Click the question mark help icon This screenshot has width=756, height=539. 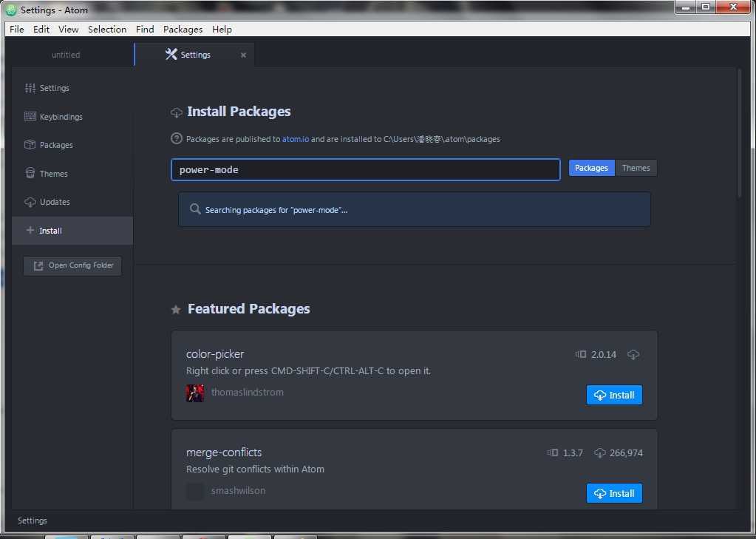click(177, 138)
